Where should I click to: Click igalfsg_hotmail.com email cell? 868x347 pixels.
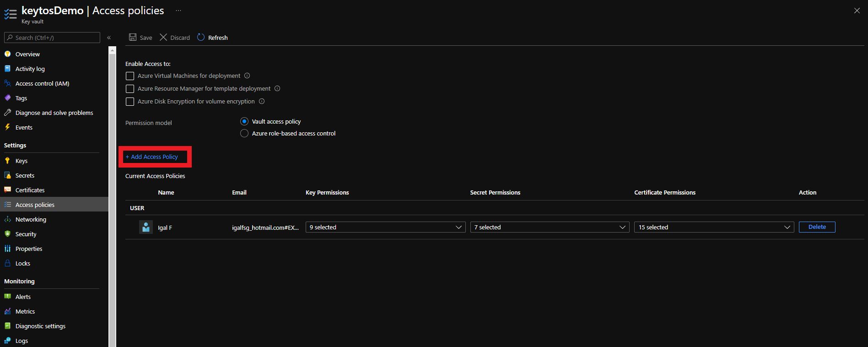(265, 228)
